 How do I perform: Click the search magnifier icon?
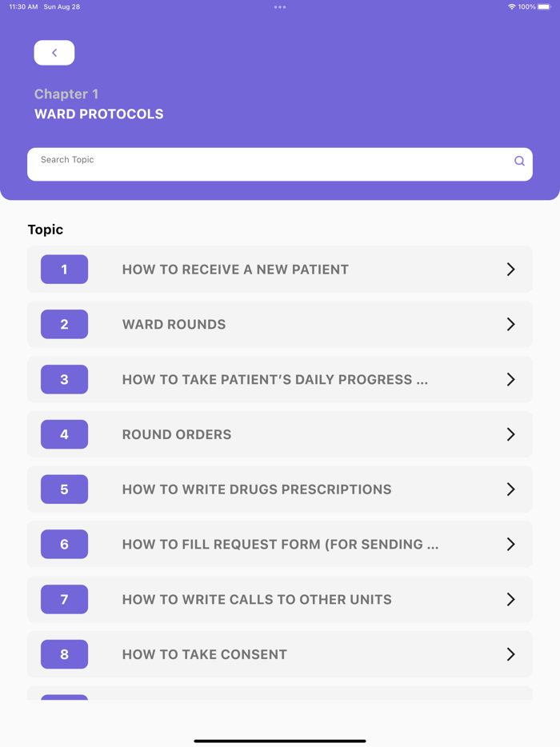point(519,161)
